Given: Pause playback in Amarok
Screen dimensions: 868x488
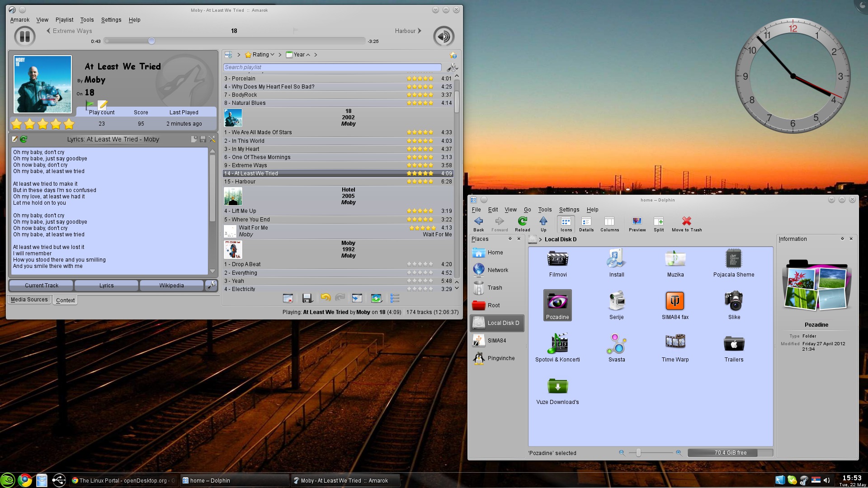Looking at the screenshot, I should pos(24,37).
